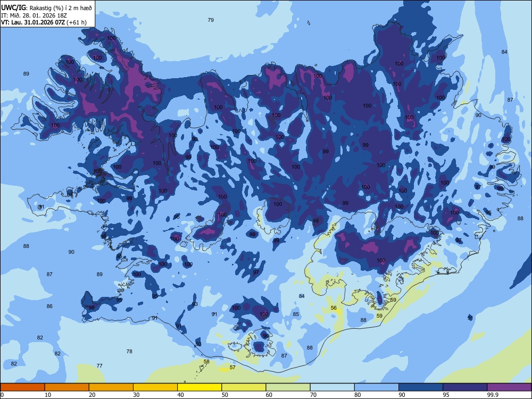
Task: Click the bright yellow 40–50 legend swatch
Action: [199, 387]
